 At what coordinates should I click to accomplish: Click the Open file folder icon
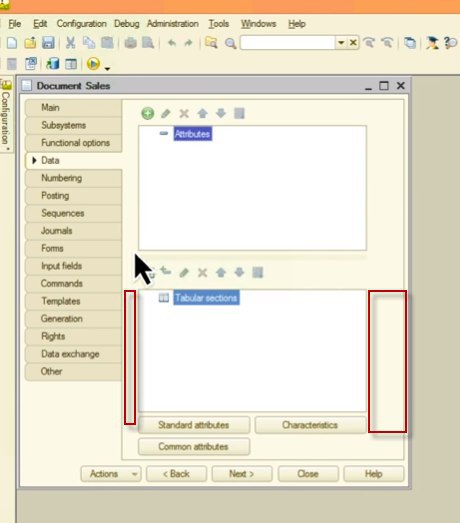(30, 43)
